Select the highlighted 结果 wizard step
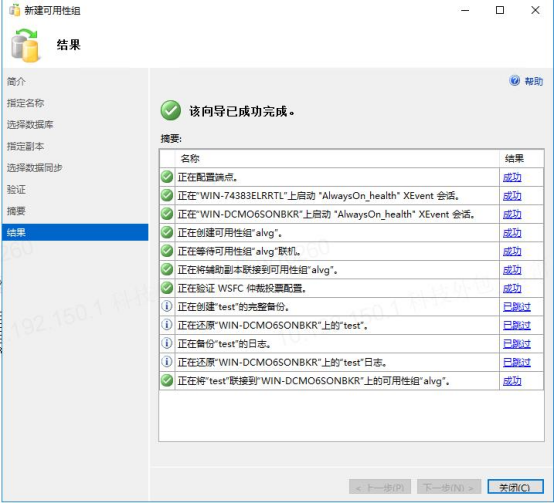This screenshot has height=504, width=554. [x=75, y=232]
